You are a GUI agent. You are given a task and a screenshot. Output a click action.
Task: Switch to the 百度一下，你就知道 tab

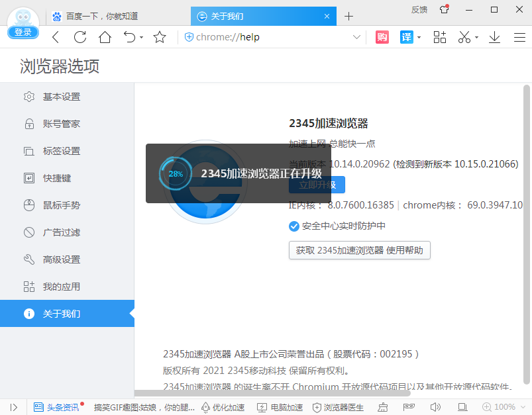pyautogui.click(x=102, y=17)
